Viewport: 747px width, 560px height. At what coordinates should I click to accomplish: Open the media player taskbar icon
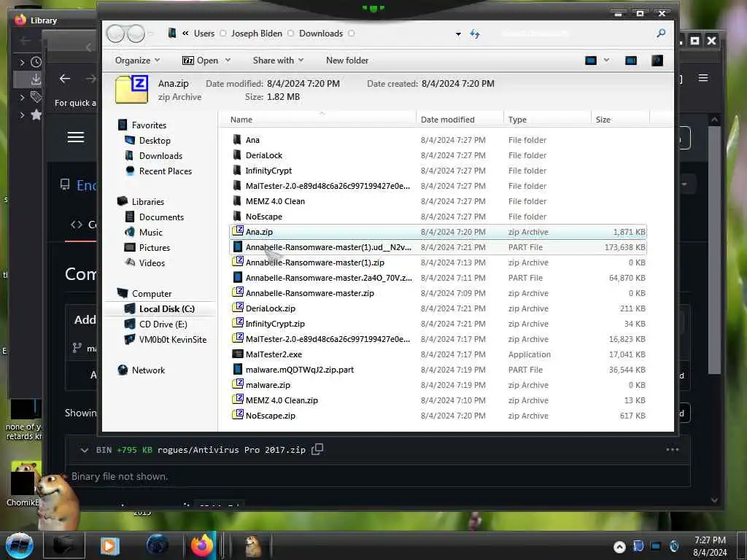tap(109, 545)
